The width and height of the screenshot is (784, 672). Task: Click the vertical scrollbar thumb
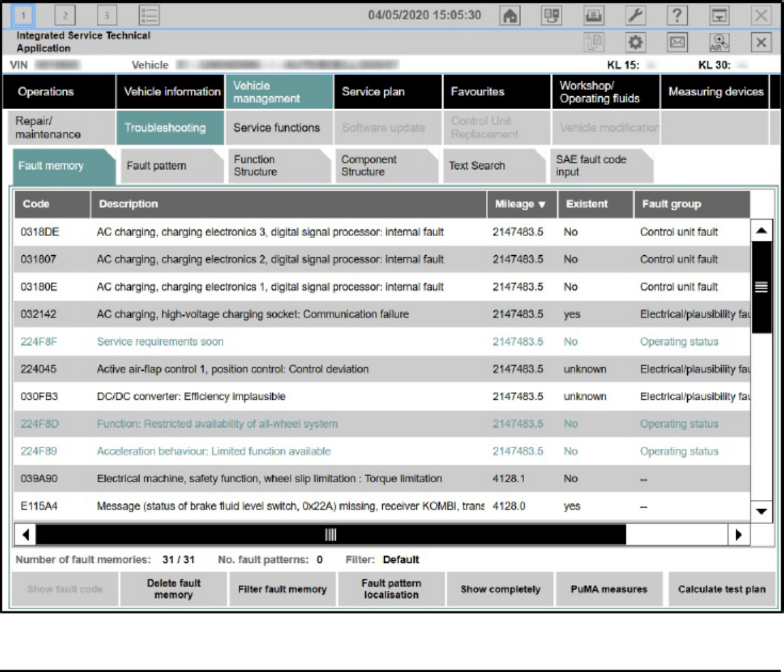[761, 287]
